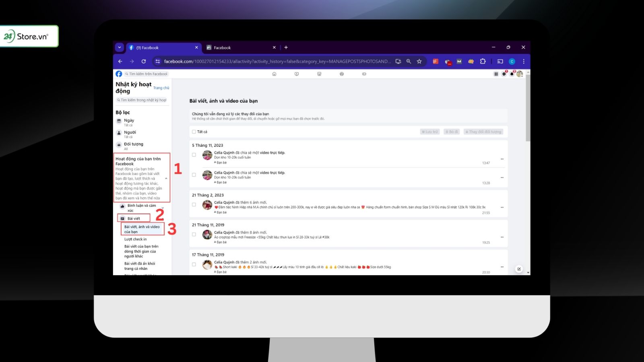Open options menu of the 19:25 post
Image resolution: width=644 pixels, height=362 pixels.
[502, 237]
